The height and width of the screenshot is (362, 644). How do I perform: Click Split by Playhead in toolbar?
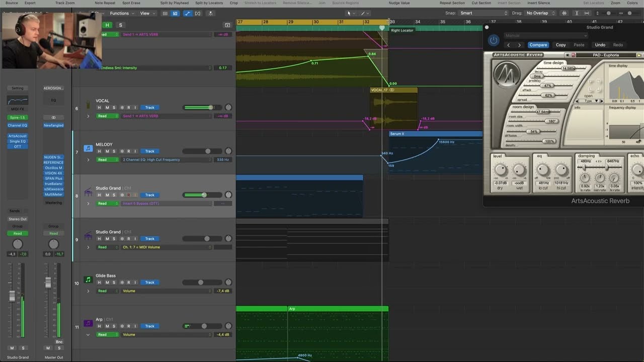[175, 3]
